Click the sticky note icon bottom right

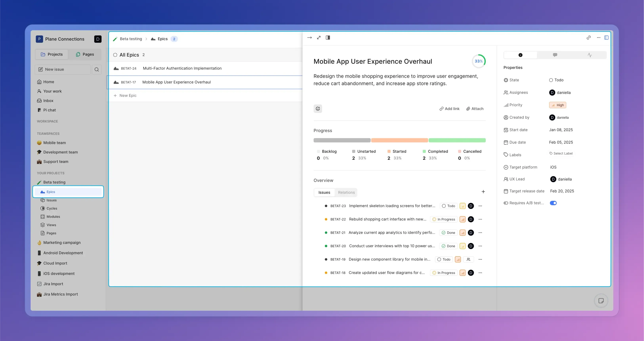(x=601, y=301)
